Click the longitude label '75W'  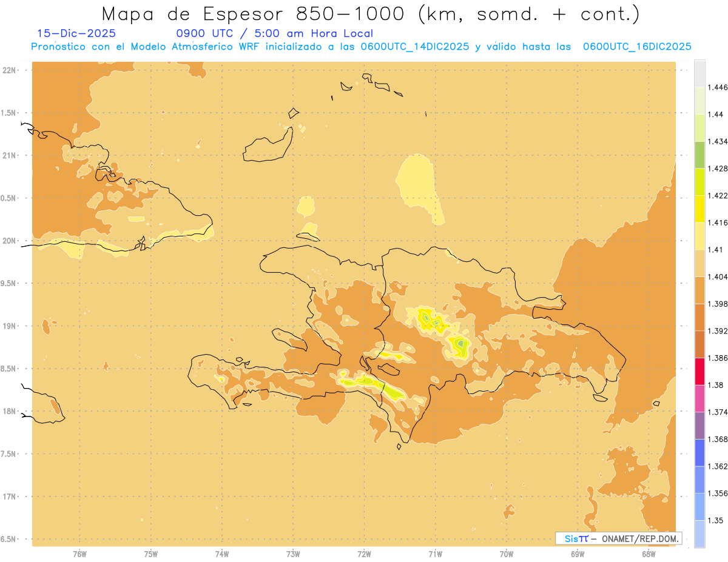pos(151,554)
